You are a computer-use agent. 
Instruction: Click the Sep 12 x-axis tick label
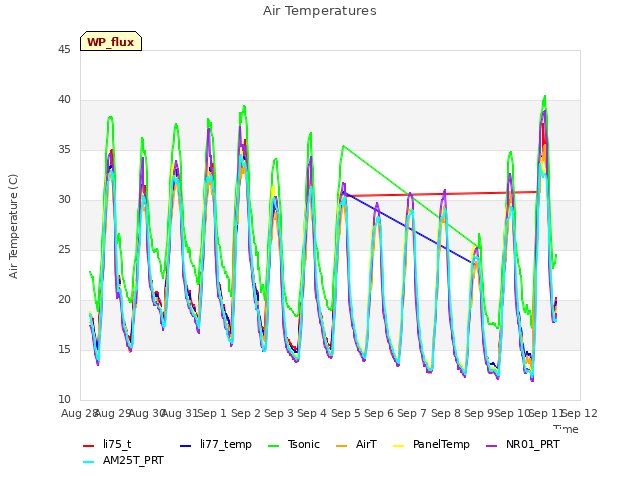[580, 413]
